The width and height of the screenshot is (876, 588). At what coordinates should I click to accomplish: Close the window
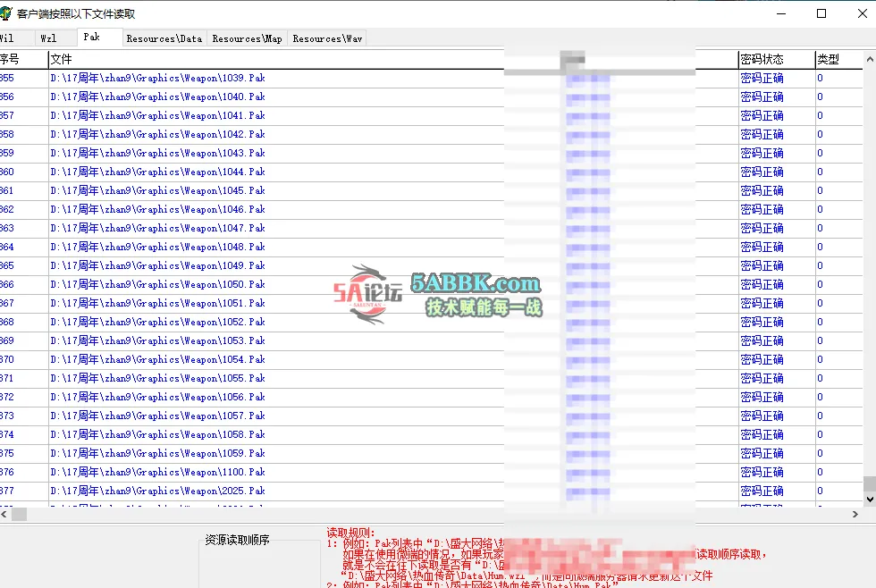point(862,13)
